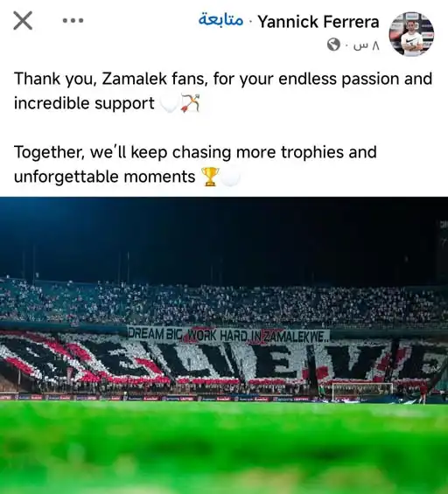
Task: Tap the trophy emoji
Action: pos(210,177)
